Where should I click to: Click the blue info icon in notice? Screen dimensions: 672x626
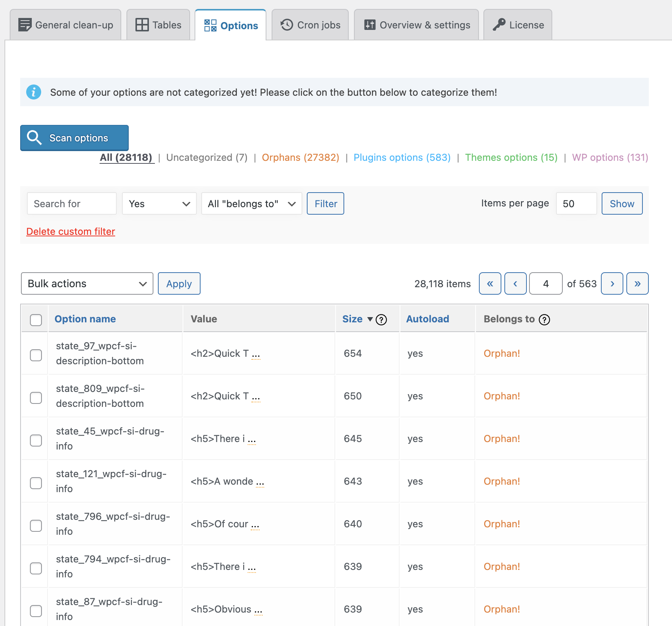34,92
